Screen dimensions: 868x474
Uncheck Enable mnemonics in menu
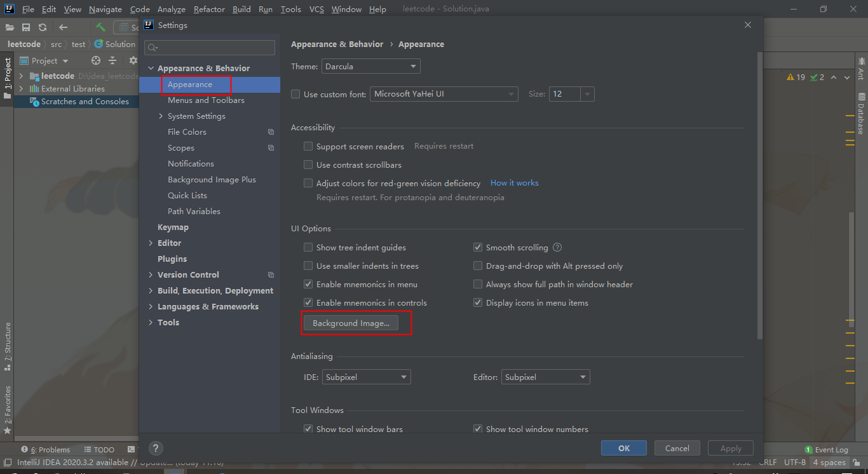[x=308, y=284]
